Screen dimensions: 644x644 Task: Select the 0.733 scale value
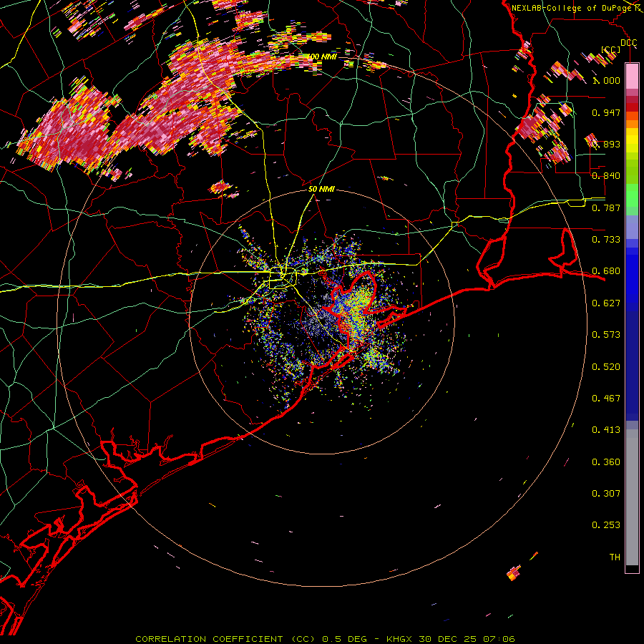(606, 240)
